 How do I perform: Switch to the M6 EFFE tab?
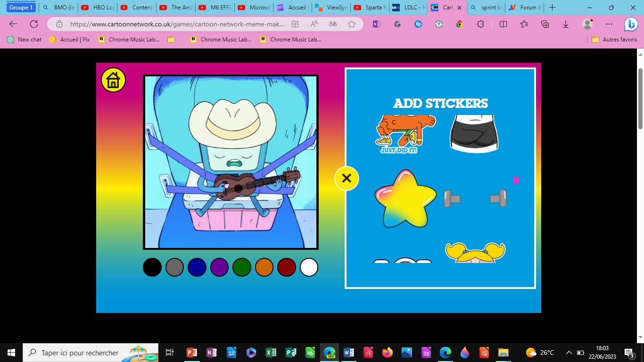(215, 8)
